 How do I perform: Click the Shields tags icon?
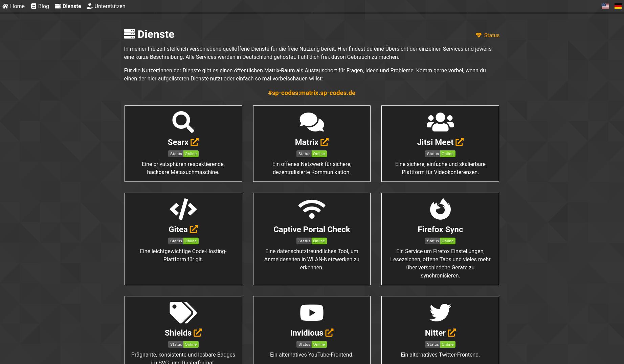(x=183, y=312)
